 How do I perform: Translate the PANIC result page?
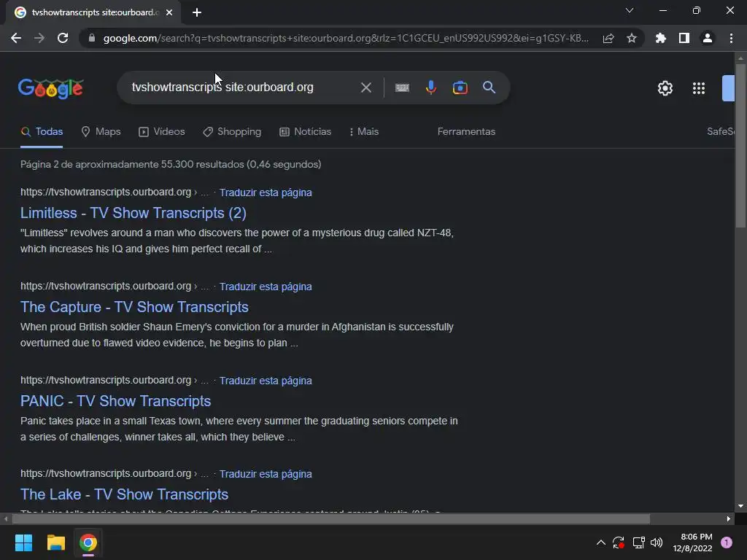[266, 381]
